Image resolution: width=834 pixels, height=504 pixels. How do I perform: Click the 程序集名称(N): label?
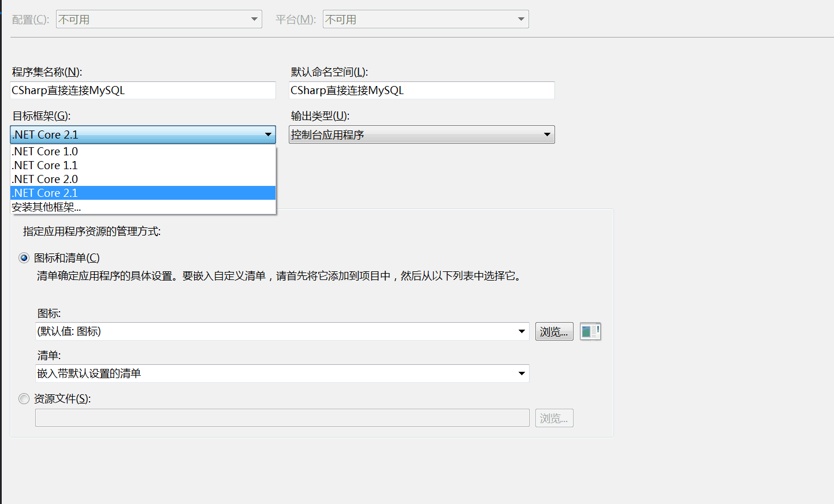(x=47, y=72)
